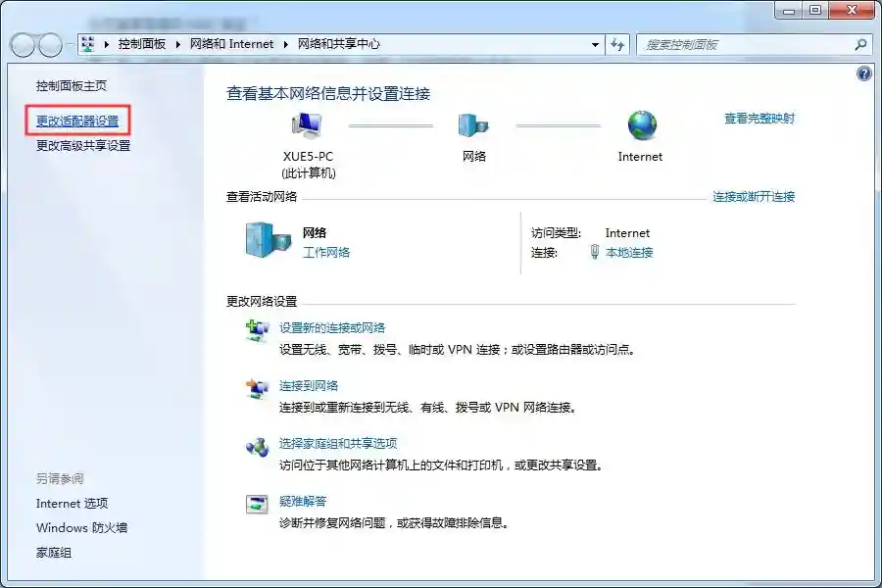Click the network icon in the map
This screenshot has width=882, height=588.
pyautogui.click(x=473, y=125)
